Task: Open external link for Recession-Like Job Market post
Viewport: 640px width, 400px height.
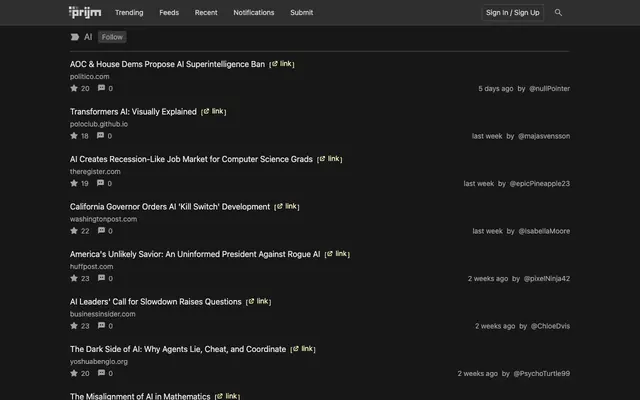Action: [x=329, y=159]
